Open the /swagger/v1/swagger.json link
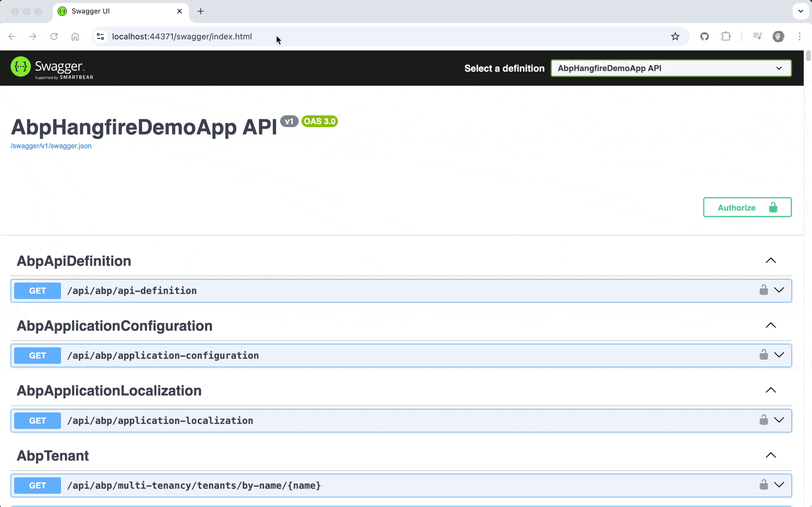This screenshot has height=507, width=812. coord(51,146)
